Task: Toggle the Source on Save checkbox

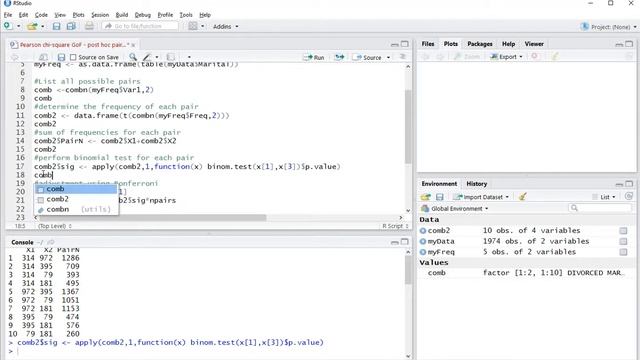Action: [73, 57]
